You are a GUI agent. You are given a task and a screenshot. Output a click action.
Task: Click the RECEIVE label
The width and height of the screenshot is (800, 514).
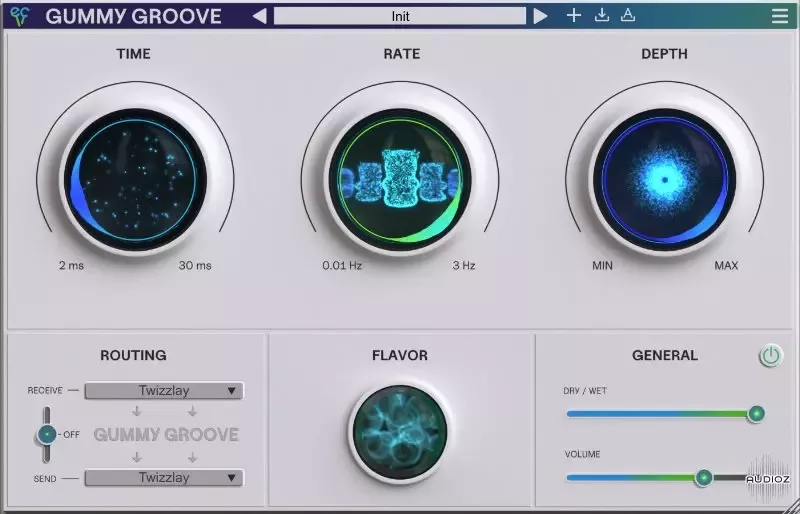click(45, 390)
